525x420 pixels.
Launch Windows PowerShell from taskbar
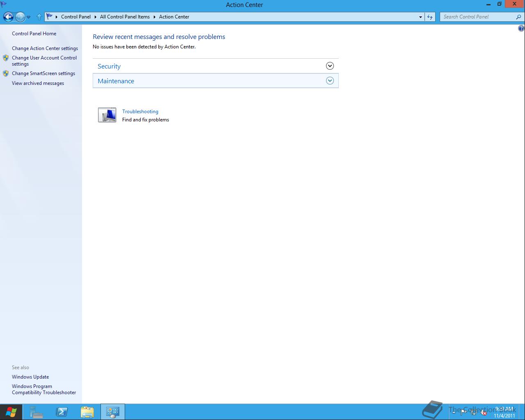[x=62, y=412]
